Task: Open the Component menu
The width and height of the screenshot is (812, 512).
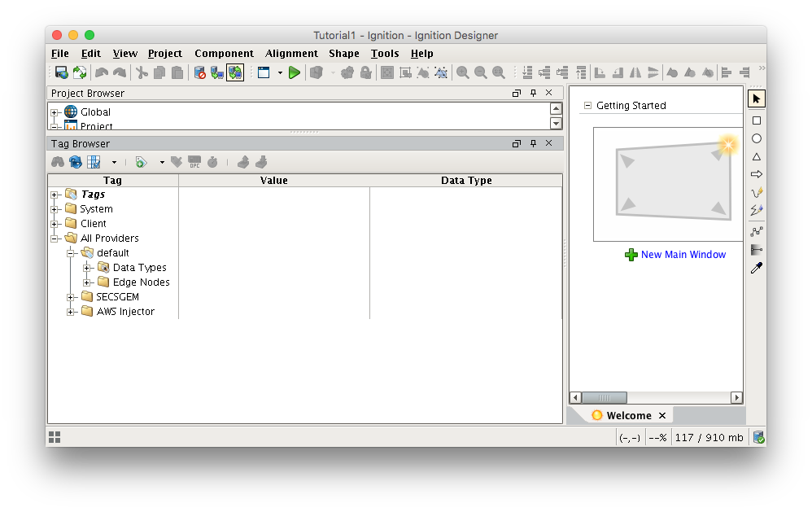Action: point(224,54)
